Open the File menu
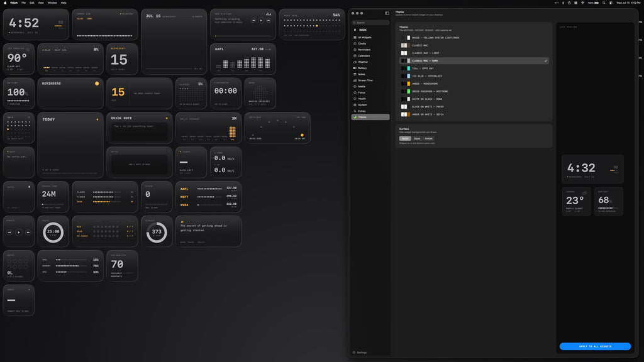Viewport: 644px width, 362px height. (23, 3)
